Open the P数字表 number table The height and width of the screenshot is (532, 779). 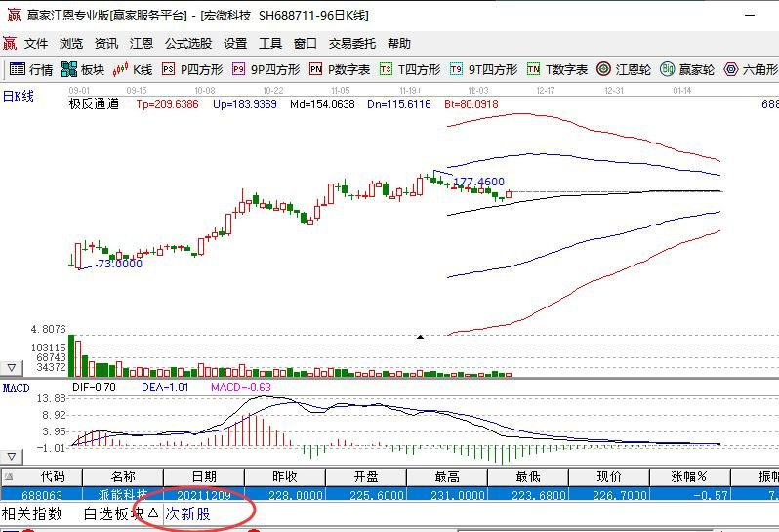[340, 69]
